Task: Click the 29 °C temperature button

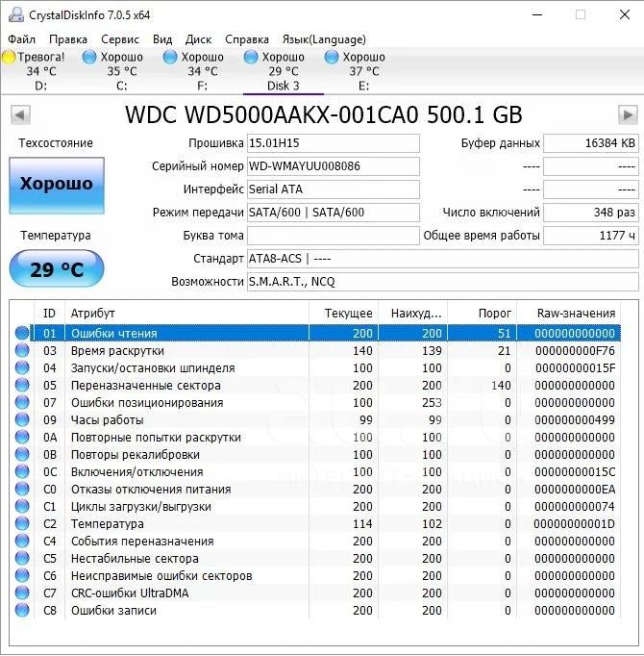Action: 57,268
